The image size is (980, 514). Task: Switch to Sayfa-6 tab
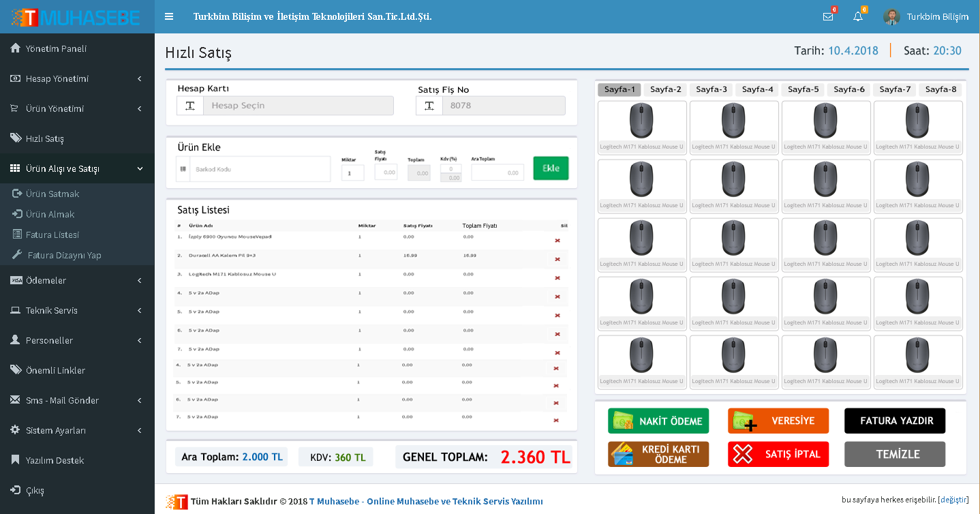(849, 89)
